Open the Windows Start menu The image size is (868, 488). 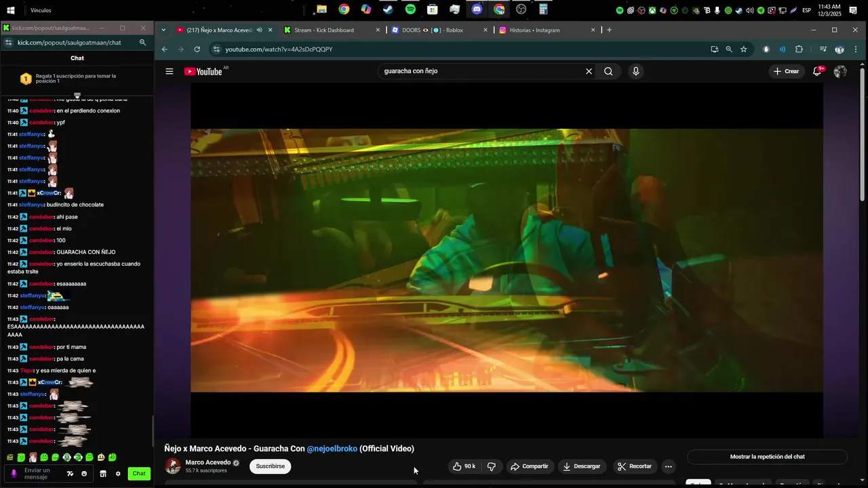(x=11, y=10)
